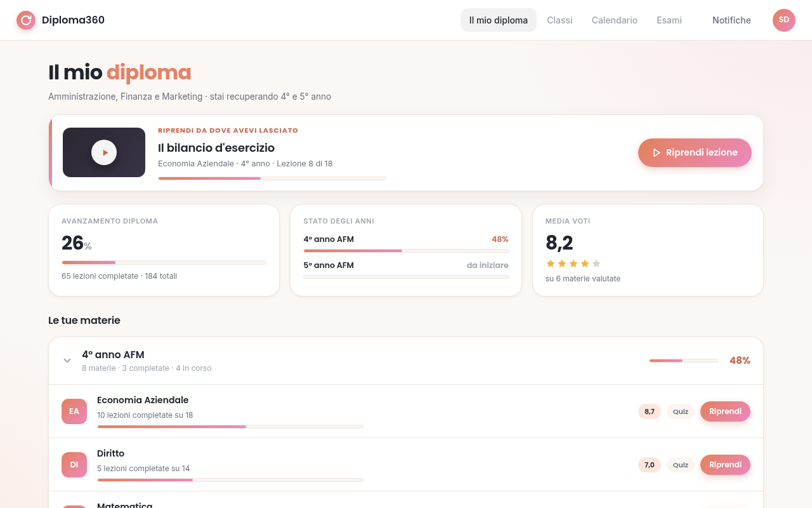Go to the Calendario tab
This screenshot has height=508, width=812.
(x=614, y=20)
